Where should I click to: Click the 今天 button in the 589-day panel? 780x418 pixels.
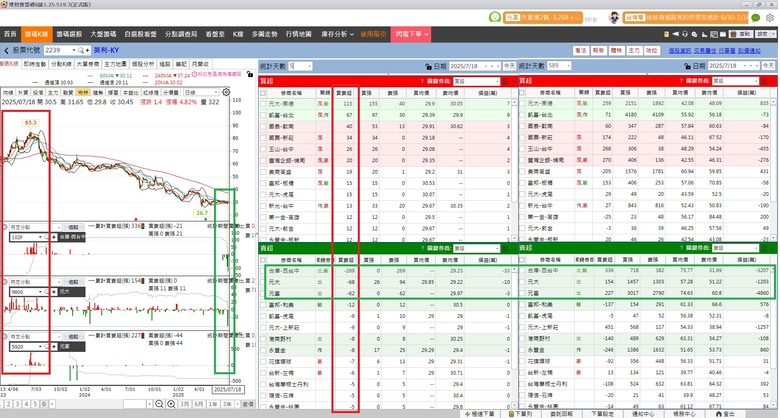coord(769,66)
